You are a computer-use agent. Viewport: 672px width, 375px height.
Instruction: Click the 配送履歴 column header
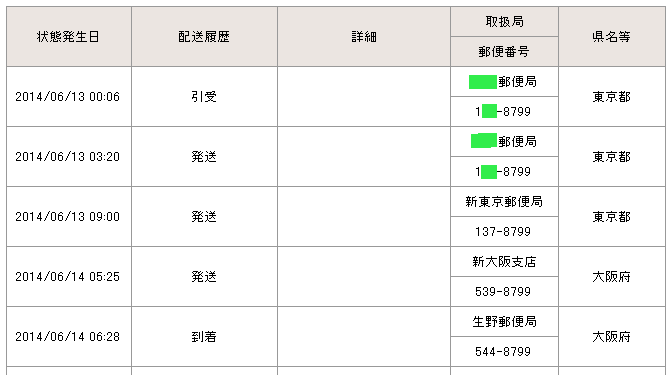point(204,36)
